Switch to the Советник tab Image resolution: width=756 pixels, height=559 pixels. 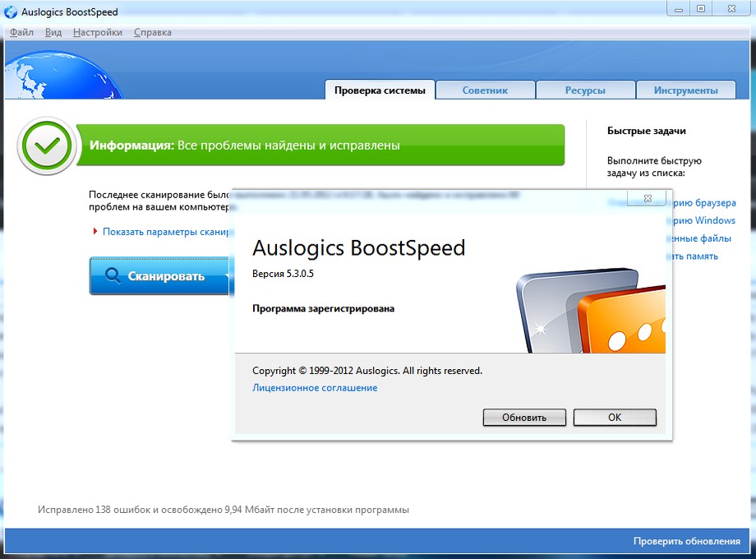pyautogui.click(x=485, y=90)
